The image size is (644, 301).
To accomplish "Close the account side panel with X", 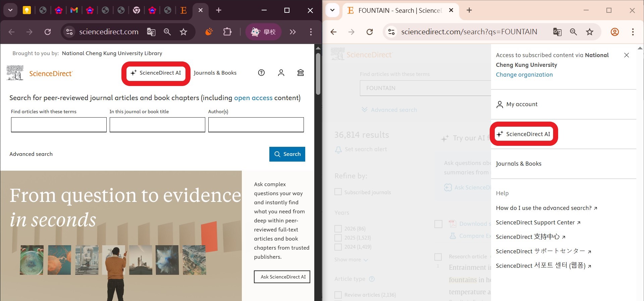I will click(626, 55).
